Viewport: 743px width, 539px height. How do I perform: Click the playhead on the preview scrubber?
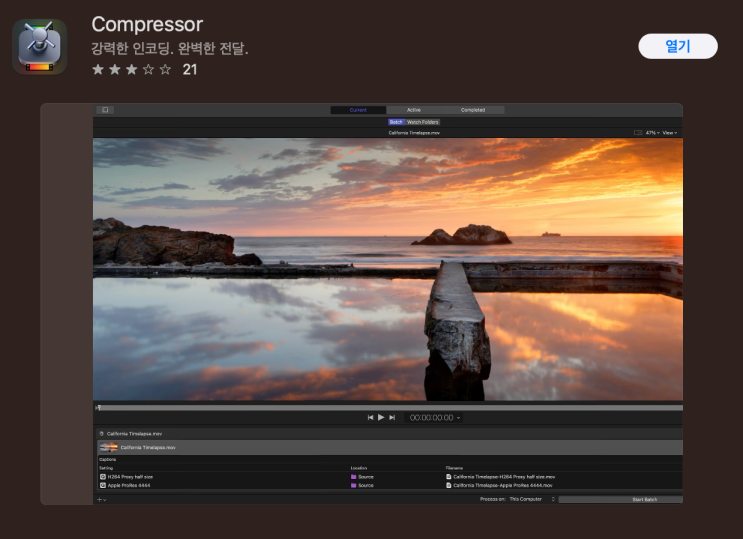[x=99, y=407]
